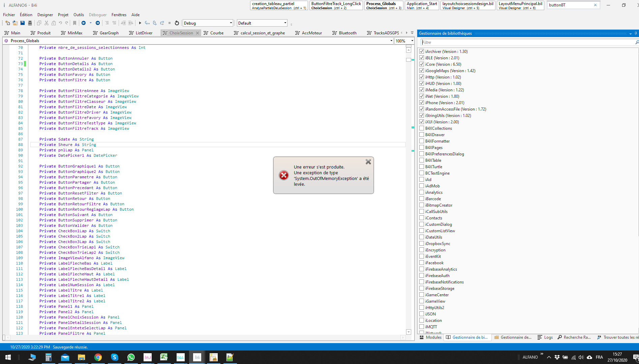Click the red error icon in the dialog
The width and height of the screenshot is (639, 364).
click(x=284, y=175)
